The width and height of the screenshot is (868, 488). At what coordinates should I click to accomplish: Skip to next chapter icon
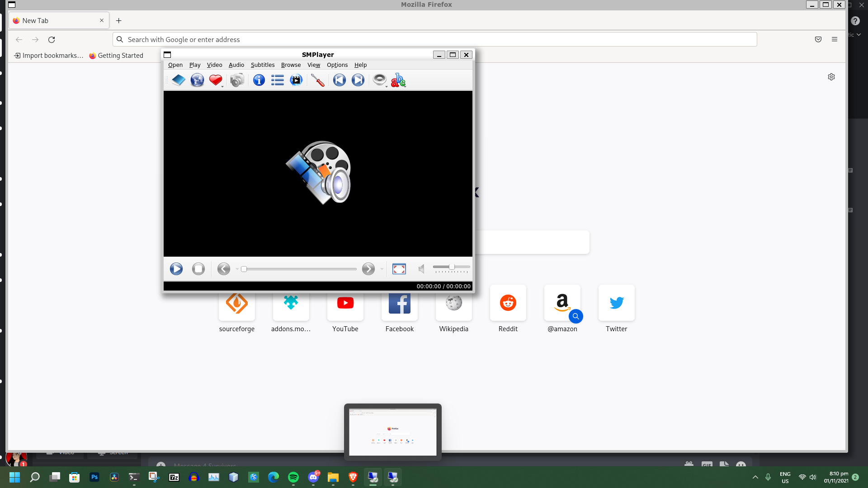358,80
